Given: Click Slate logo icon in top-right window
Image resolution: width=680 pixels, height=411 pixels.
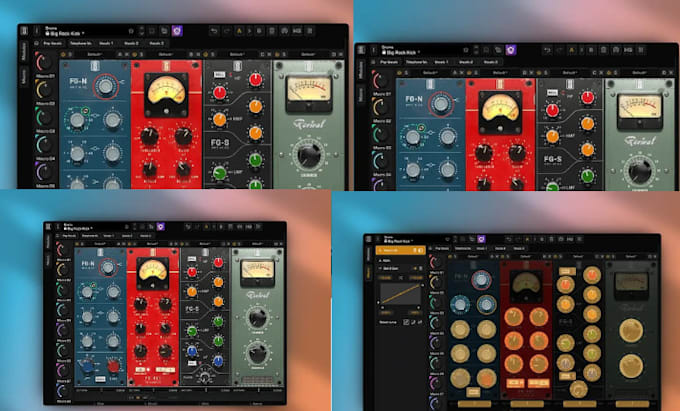Looking at the screenshot, I should click(x=361, y=50).
